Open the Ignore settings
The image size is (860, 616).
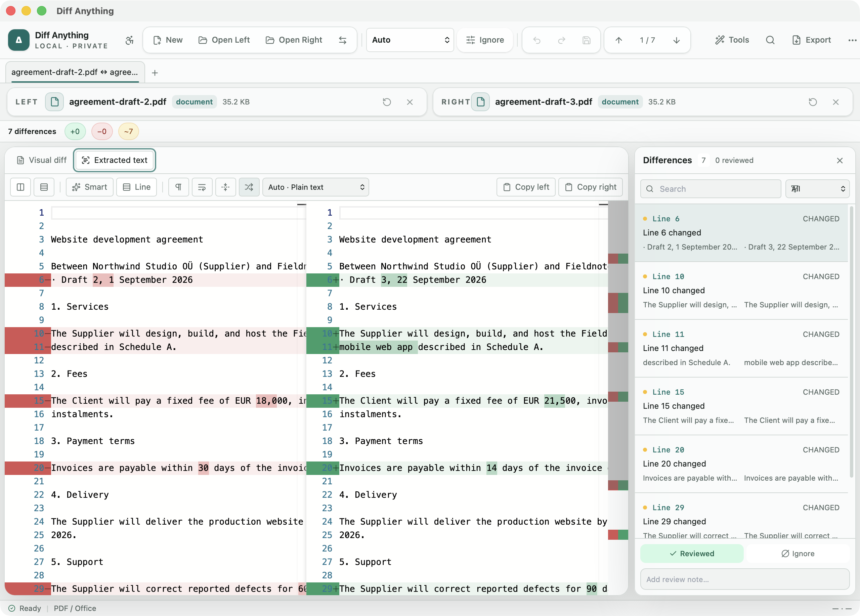485,40
